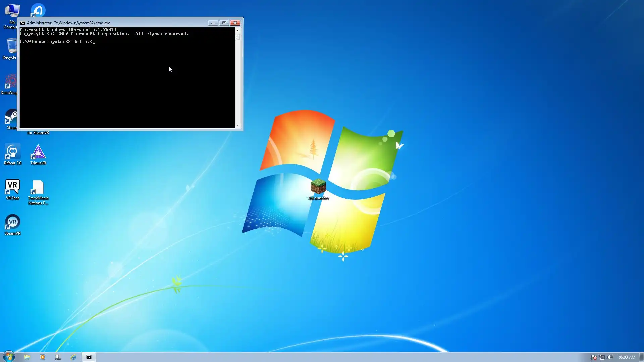644x362 pixels.
Task: Select the cmd.exe taskbar button
Action: pos(89,357)
